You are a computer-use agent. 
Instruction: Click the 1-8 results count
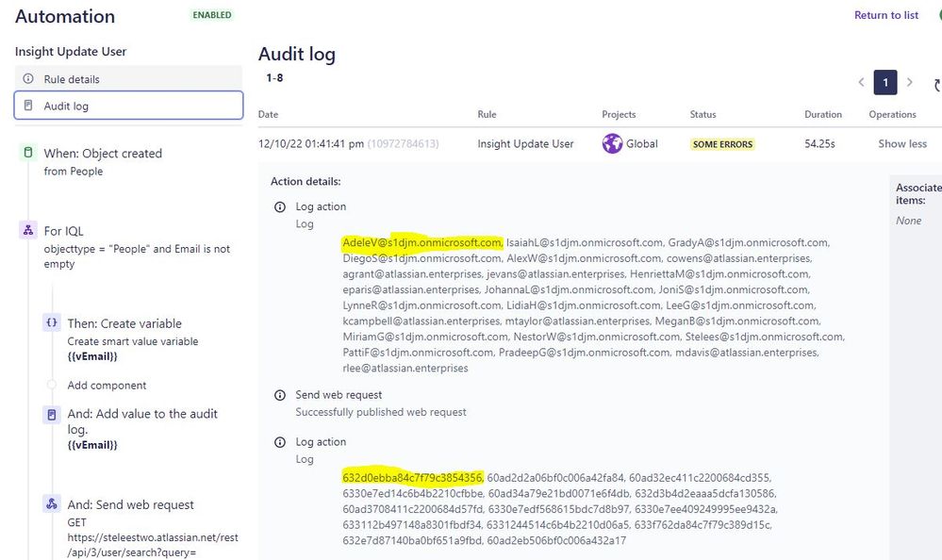(x=274, y=77)
